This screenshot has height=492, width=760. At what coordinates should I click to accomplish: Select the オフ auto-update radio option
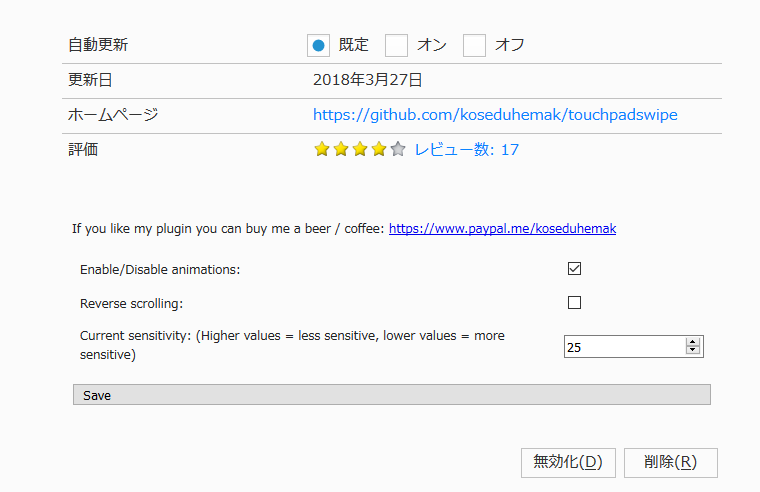(475, 46)
